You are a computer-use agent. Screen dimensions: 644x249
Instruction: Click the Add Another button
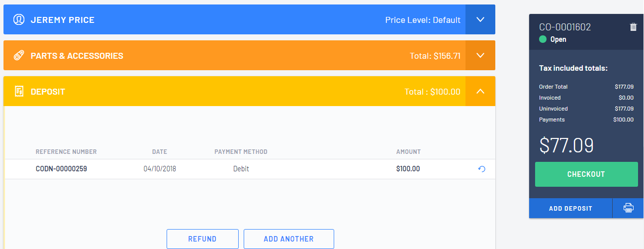click(289, 239)
